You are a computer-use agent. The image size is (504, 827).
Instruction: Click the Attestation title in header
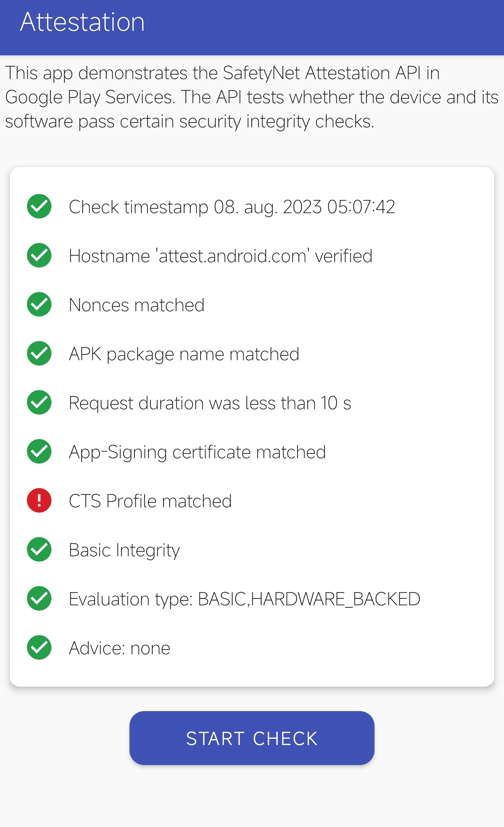tap(82, 22)
